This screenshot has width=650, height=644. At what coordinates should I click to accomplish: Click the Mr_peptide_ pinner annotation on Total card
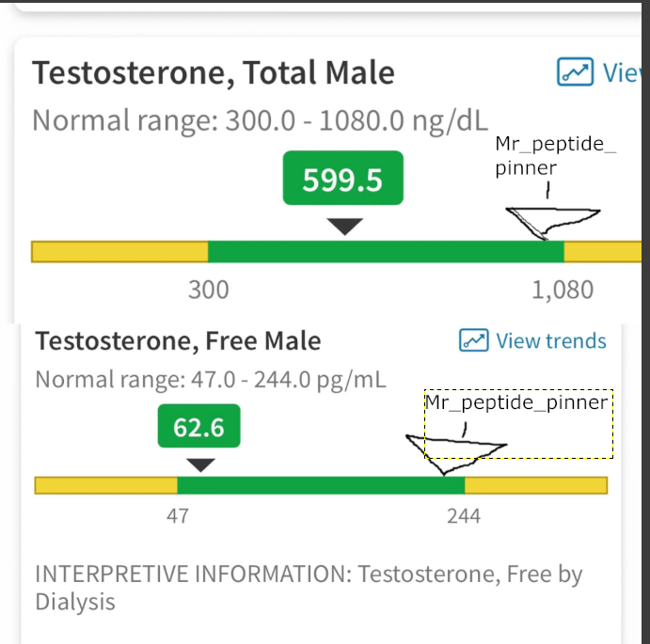coord(541,156)
